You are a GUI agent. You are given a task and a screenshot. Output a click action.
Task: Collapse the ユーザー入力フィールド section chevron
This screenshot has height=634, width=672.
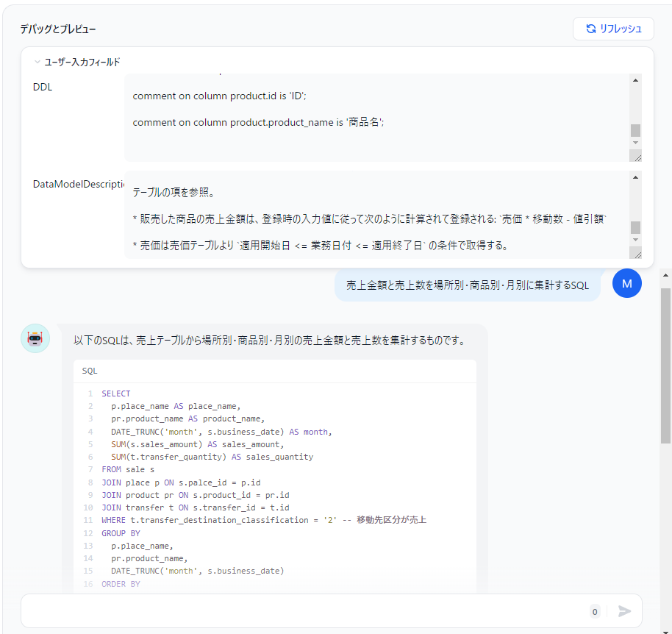click(x=37, y=63)
